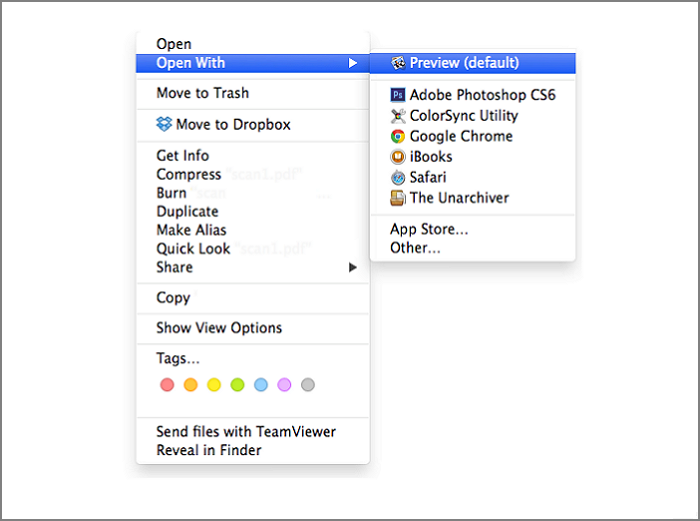Viewport: 700px width, 521px height.
Task: Click the iBooks app icon
Action: [x=398, y=157]
